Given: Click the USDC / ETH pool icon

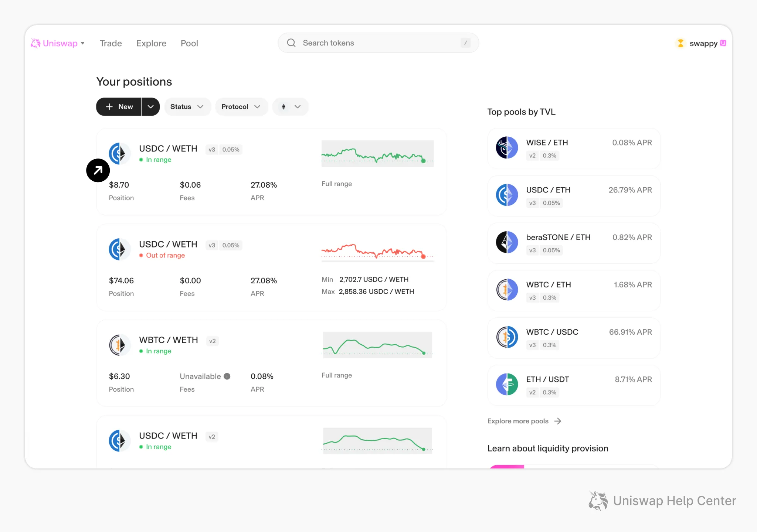Looking at the screenshot, I should click(x=507, y=195).
